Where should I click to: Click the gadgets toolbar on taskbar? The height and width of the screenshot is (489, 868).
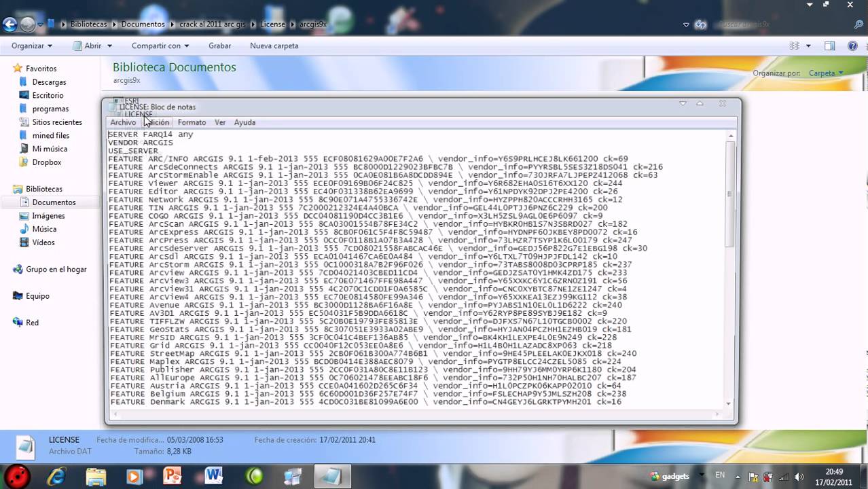click(670, 477)
